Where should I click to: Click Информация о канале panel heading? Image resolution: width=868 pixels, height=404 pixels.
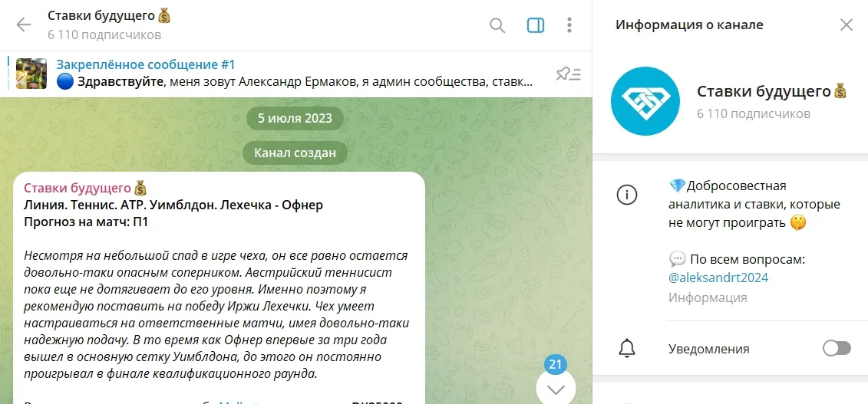(x=689, y=25)
